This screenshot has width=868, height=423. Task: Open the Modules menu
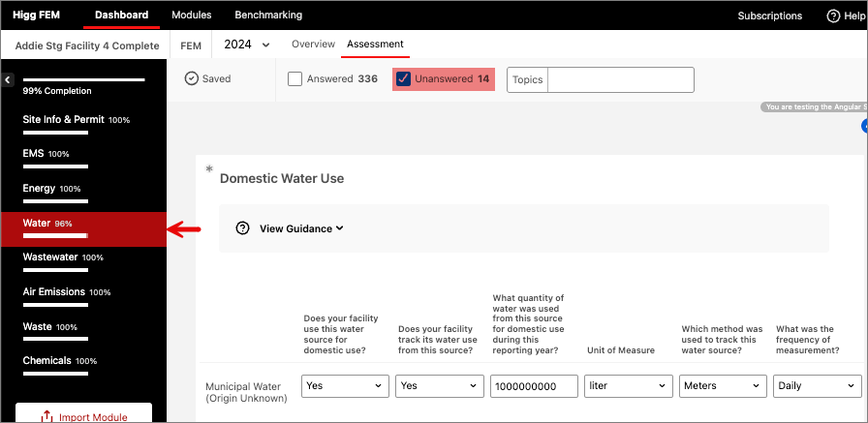click(192, 15)
